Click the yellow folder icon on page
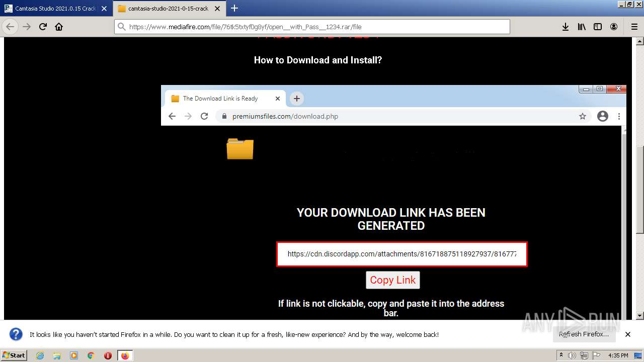The height and width of the screenshot is (362, 644). (x=240, y=149)
